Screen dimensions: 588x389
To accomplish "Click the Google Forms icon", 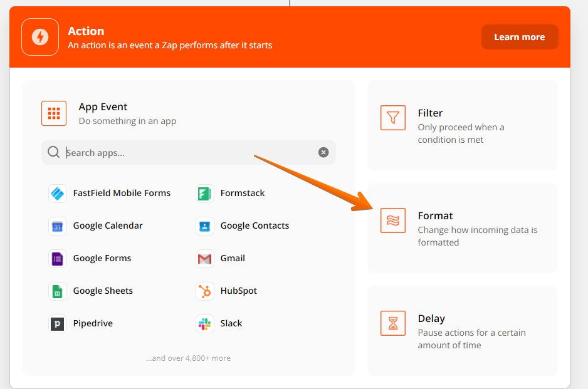I will click(58, 259).
